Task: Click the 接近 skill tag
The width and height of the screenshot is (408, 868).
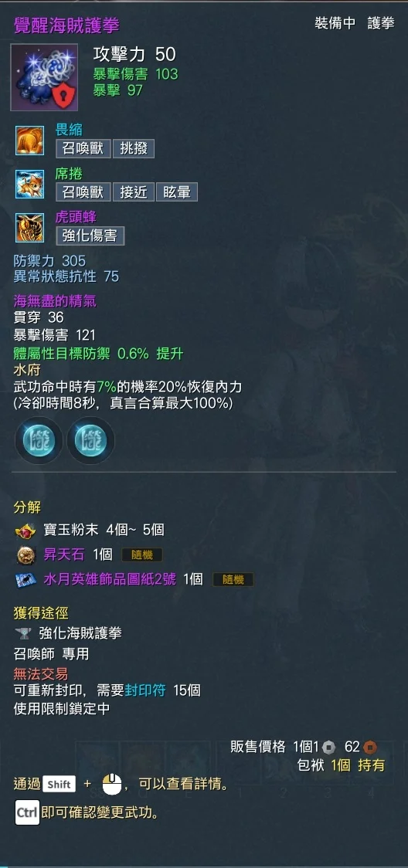Action: pos(134,192)
